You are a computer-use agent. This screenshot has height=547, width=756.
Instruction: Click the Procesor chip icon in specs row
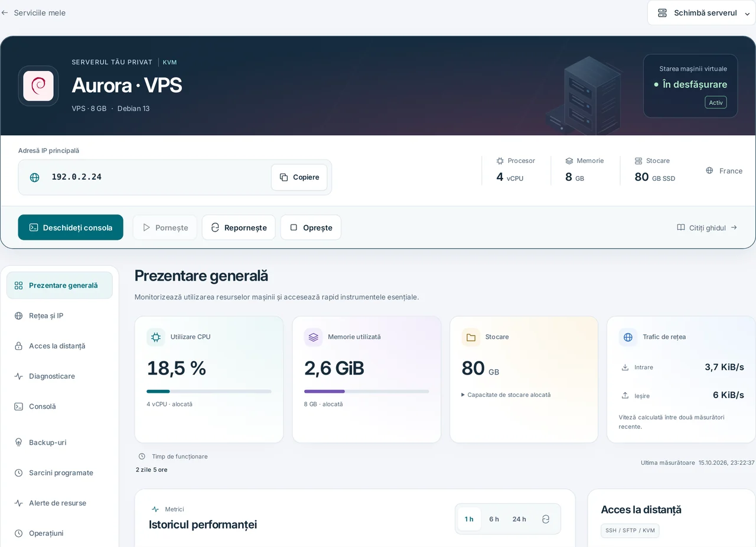pos(500,161)
